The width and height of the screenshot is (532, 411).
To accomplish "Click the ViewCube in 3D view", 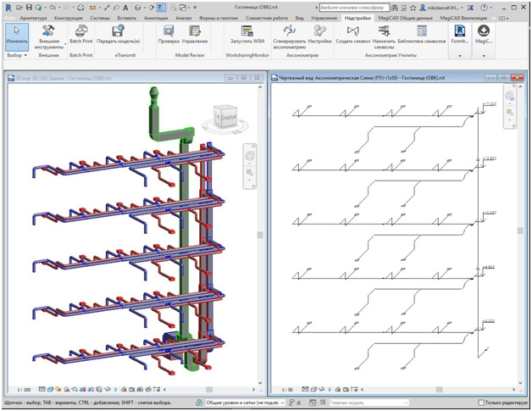I will [x=224, y=116].
